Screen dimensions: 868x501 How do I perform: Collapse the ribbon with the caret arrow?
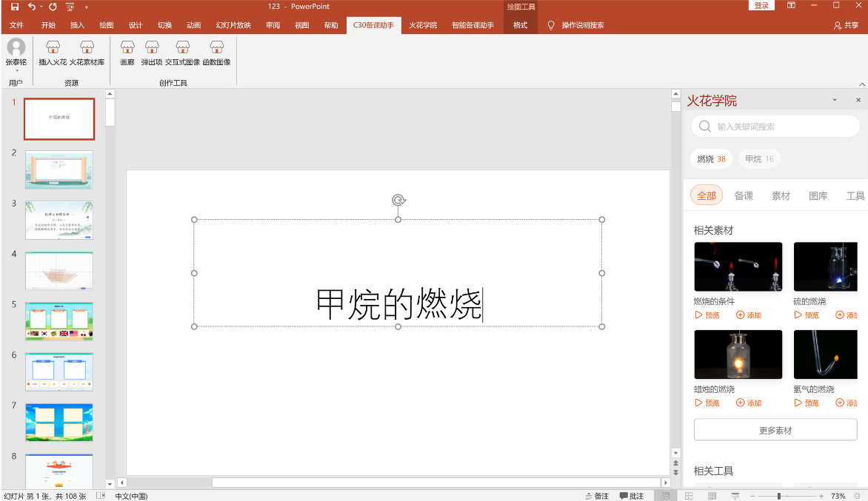[862, 84]
